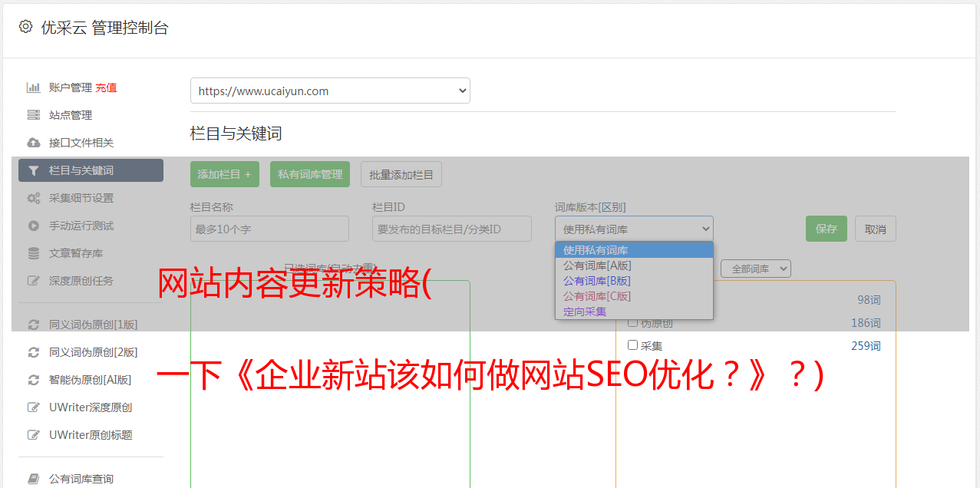
Task: Click the edit icon for 深度原创任务
Action: click(x=34, y=281)
